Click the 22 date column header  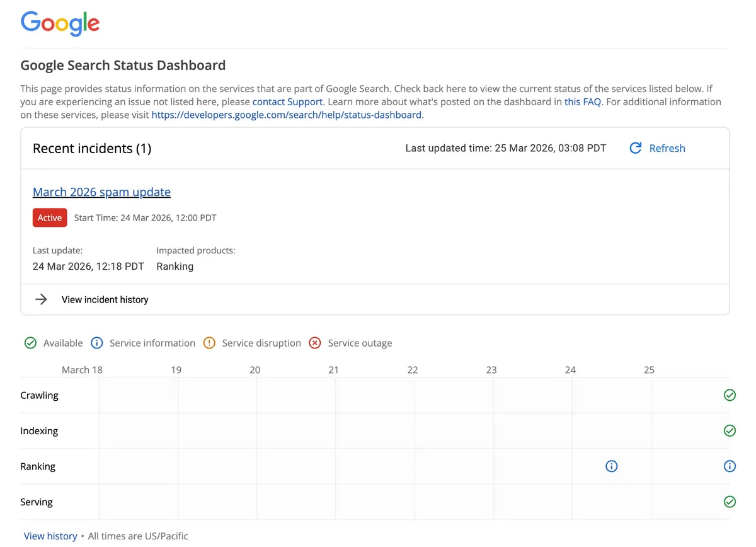(x=413, y=370)
